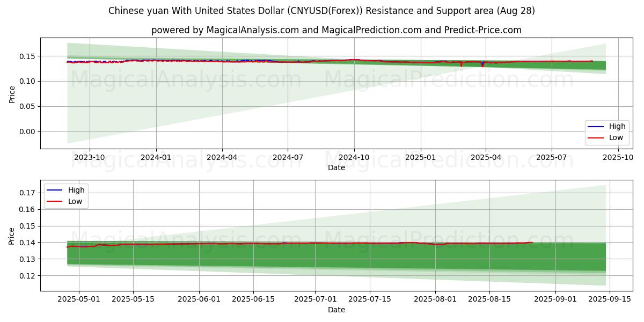Click the '0.00' price tick on the top chart

coord(28,131)
